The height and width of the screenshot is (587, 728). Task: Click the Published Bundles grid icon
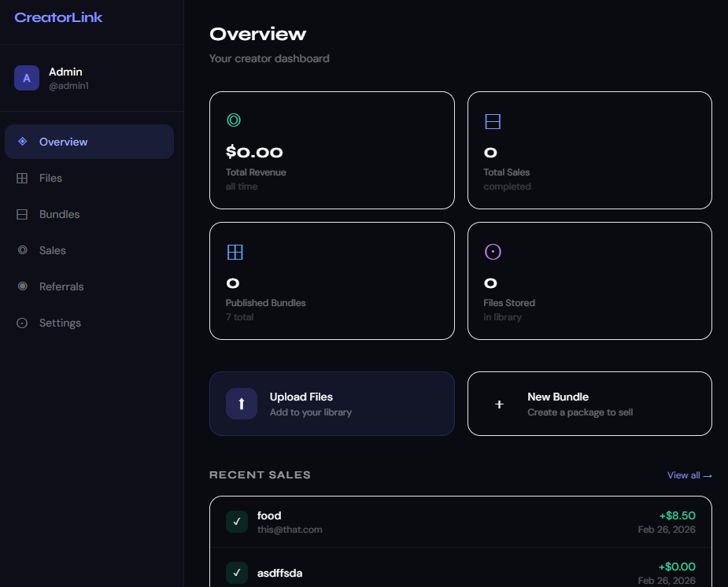pyautogui.click(x=235, y=252)
